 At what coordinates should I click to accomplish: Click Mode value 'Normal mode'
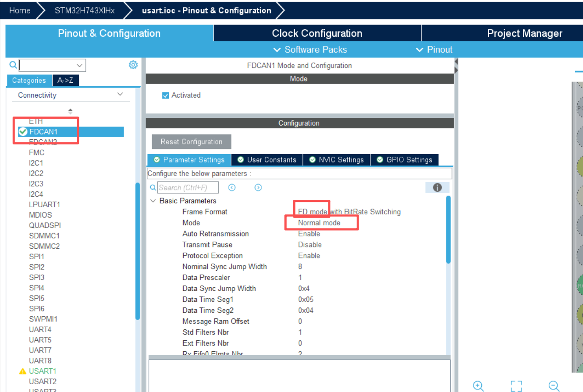click(319, 223)
